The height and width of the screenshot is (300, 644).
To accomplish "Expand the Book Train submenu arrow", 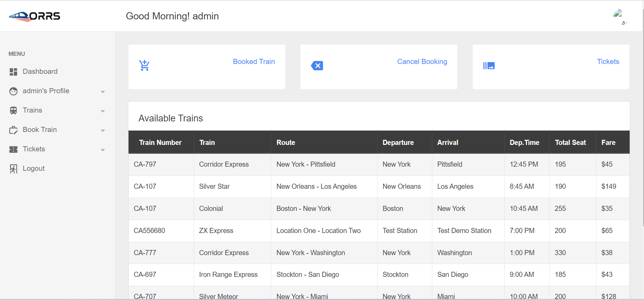I will click(103, 131).
